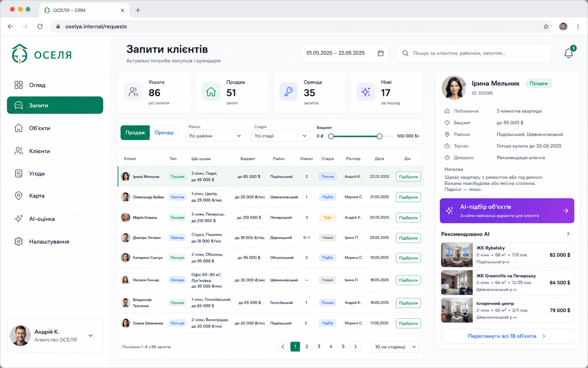588x368 pixels.
Task: Open Клієнти in the sidebar
Action: [x=55, y=151]
